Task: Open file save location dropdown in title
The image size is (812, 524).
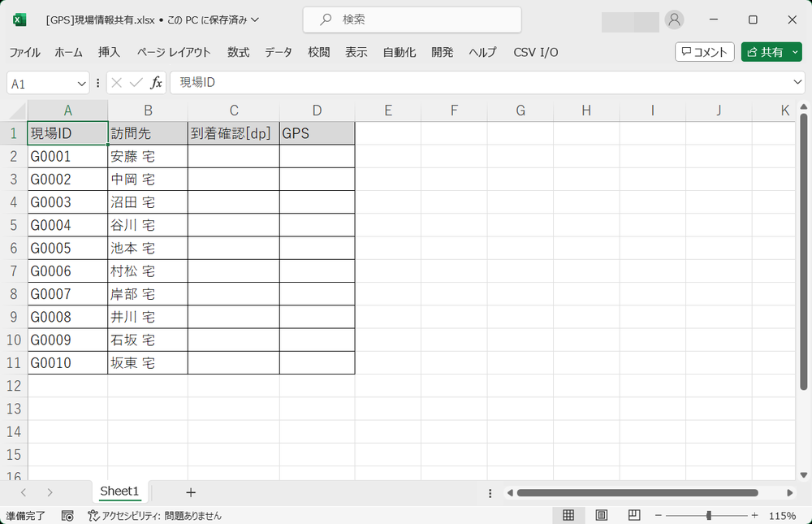Action: [x=255, y=19]
